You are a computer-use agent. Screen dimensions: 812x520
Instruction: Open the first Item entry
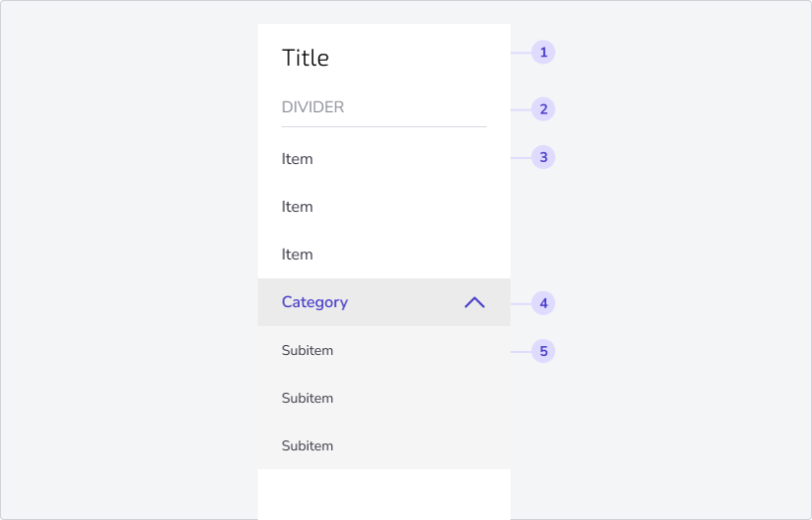point(384,159)
